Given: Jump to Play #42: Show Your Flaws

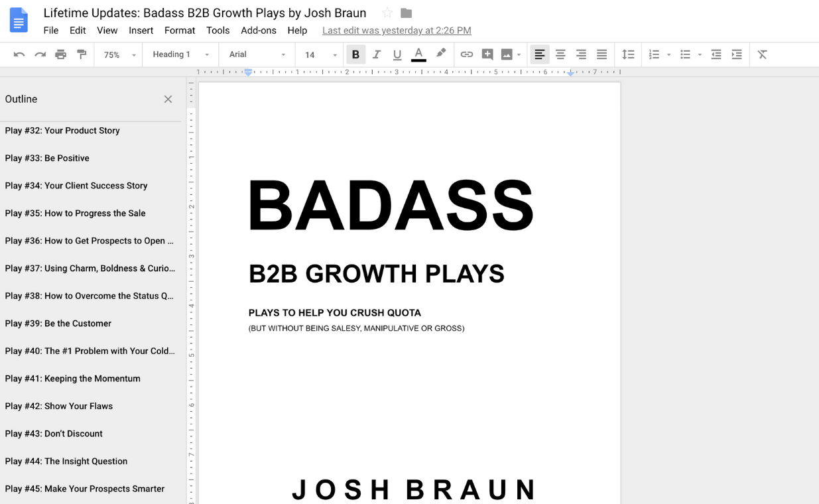Looking at the screenshot, I should point(58,406).
